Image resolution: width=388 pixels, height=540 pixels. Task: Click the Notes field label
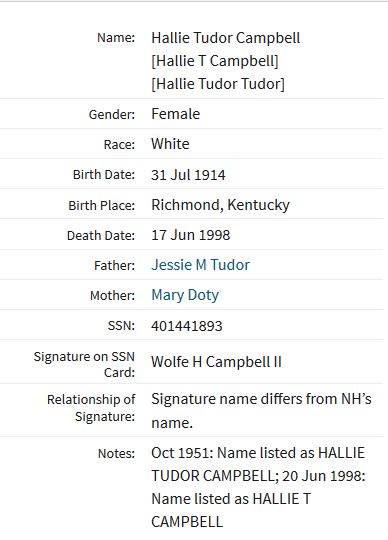click(x=116, y=453)
